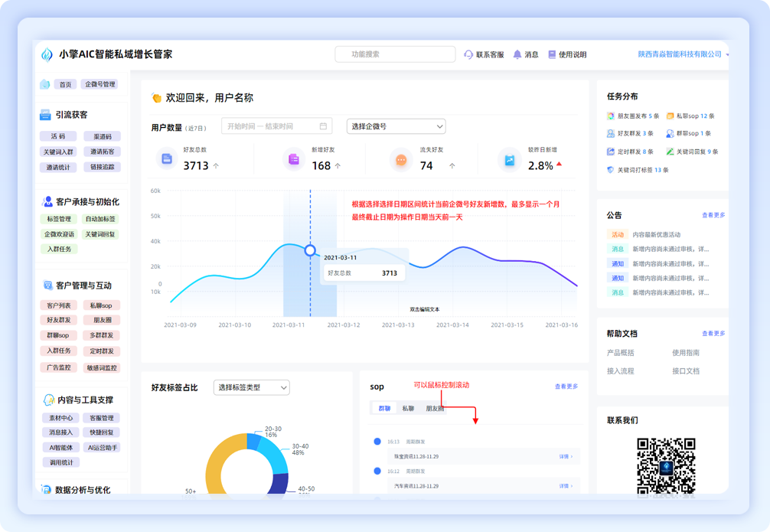770x532 pixels.
Task: Click the home icon beside 首页
Action: (x=45, y=84)
